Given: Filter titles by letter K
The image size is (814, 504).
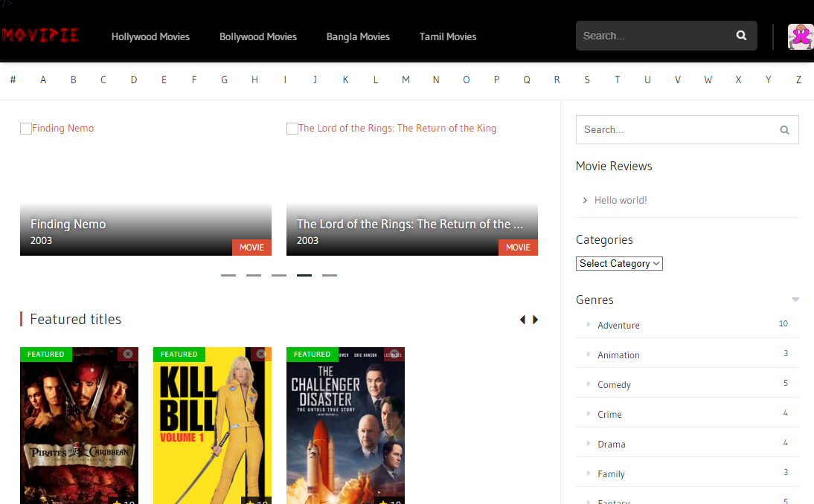Looking at the screenshot, I should coord(345,80).
